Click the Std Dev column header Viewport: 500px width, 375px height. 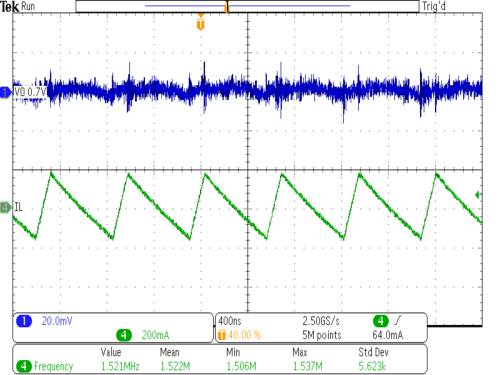click(x=373, y=352)
